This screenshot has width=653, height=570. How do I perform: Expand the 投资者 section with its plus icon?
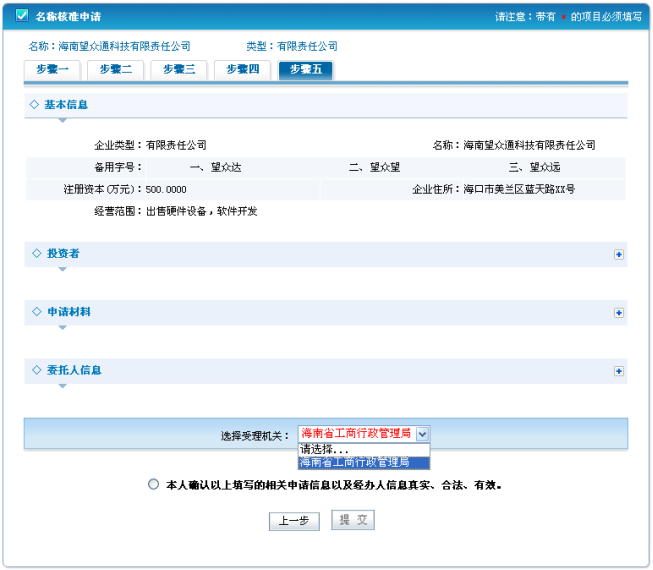[x=619, y=254]
